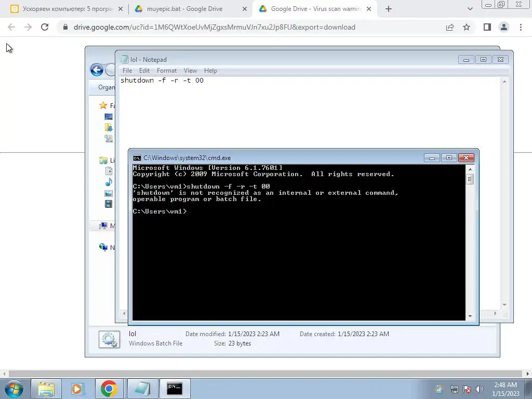
Task: Minimize the cmd.exe window
Action: pyautogui.click(x=432, y=158)
